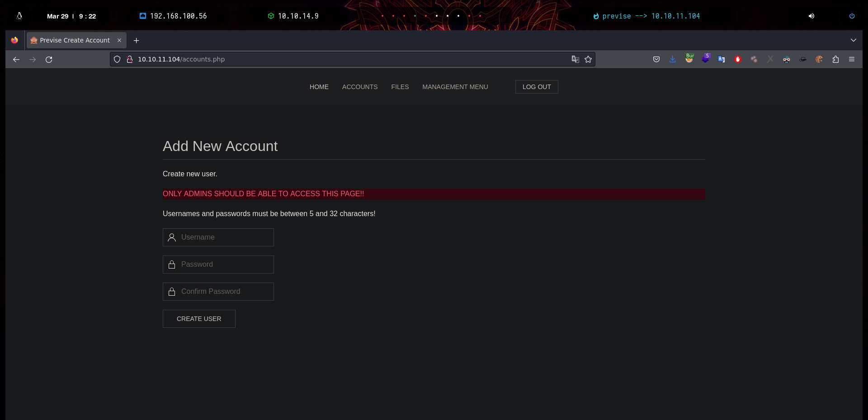Focus the Username input field
868x420 pixels.
[x=224, y=237]
